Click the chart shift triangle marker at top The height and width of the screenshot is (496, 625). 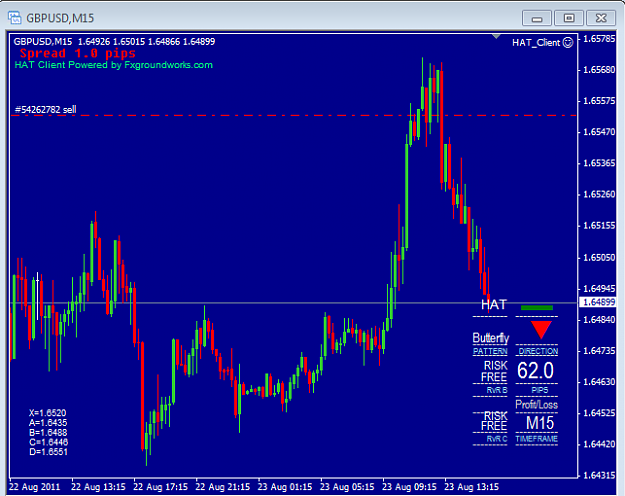point(496,37)
